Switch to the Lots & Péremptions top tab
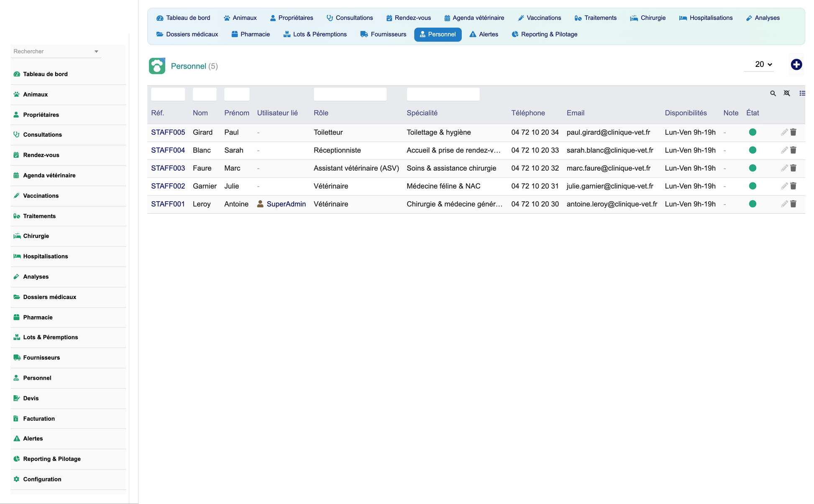 (x=315, y=34)
